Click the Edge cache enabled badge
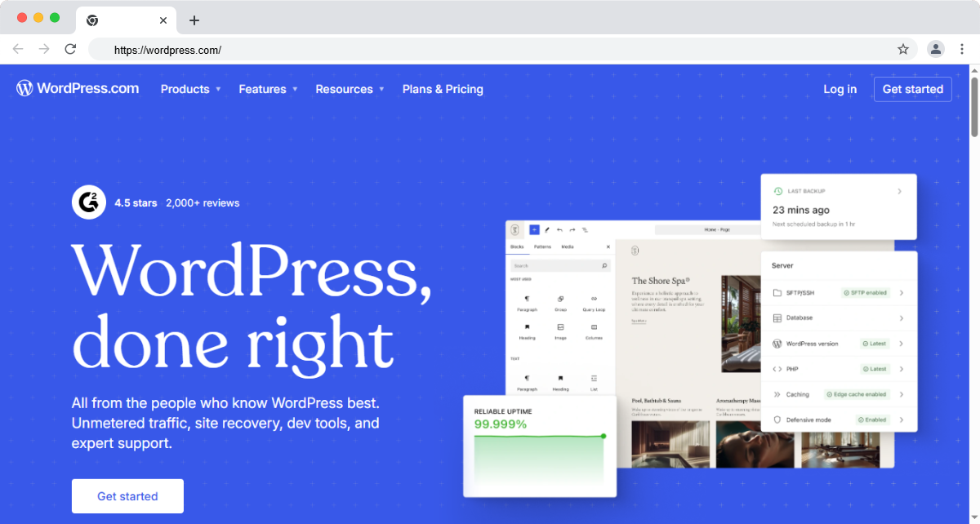Screen dimensions: 980x524 tap(857, 394)
